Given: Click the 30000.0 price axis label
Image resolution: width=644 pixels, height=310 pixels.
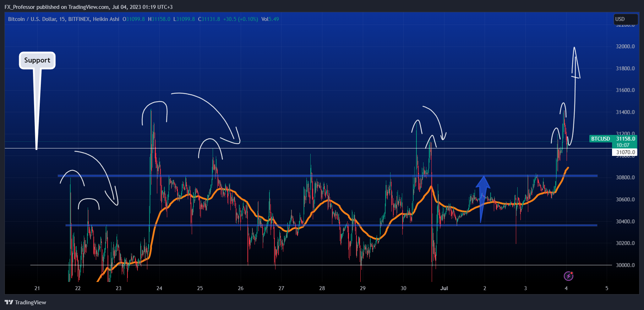Looking at the screenshot, I should pyautogui.click(x=625, y=265).
